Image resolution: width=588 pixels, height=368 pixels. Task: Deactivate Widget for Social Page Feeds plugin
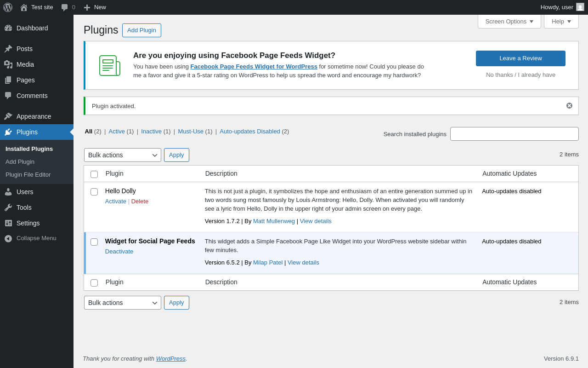119,252
